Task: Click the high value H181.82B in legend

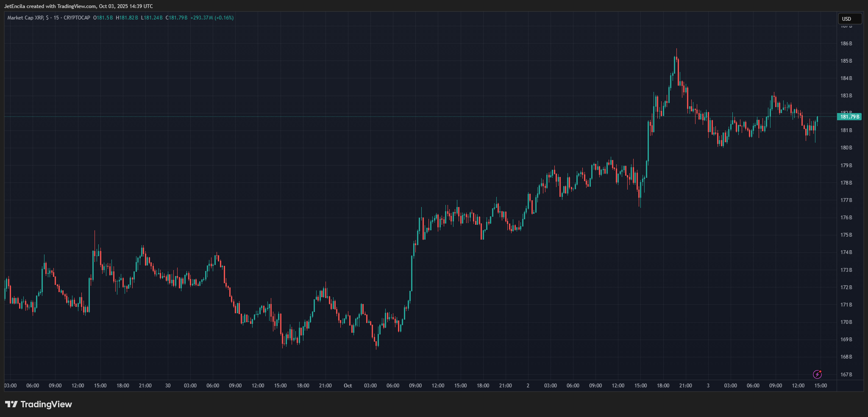Action: pyautogui.click(x=127, y=18)
